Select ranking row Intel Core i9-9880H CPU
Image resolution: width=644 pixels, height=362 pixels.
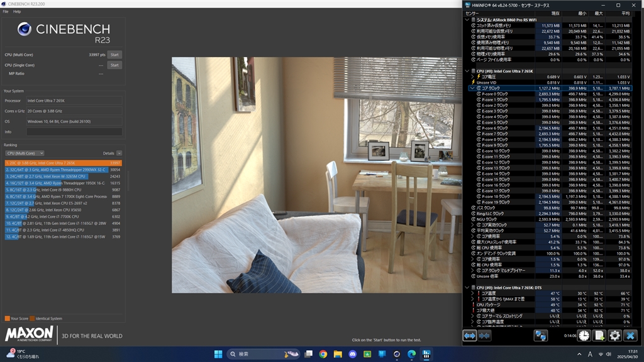64,190
